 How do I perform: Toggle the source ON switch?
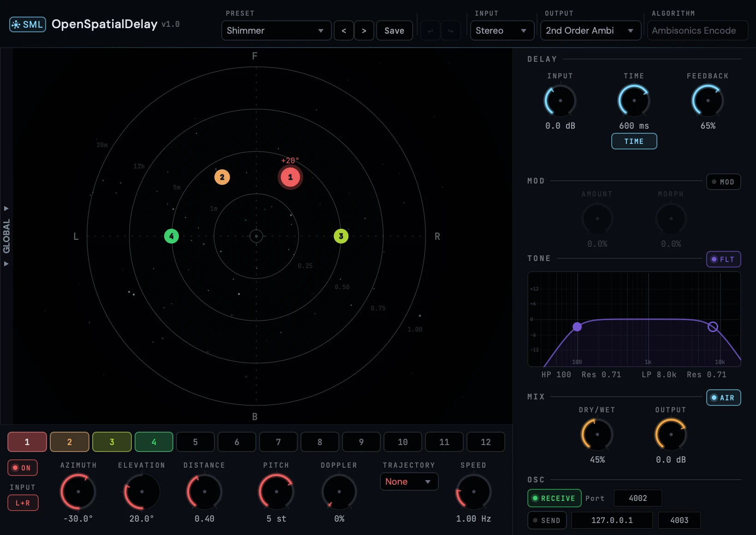(23, 468)
